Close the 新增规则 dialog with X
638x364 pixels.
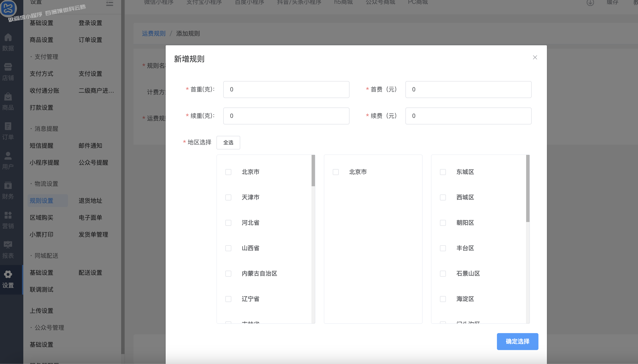[535, 58]
